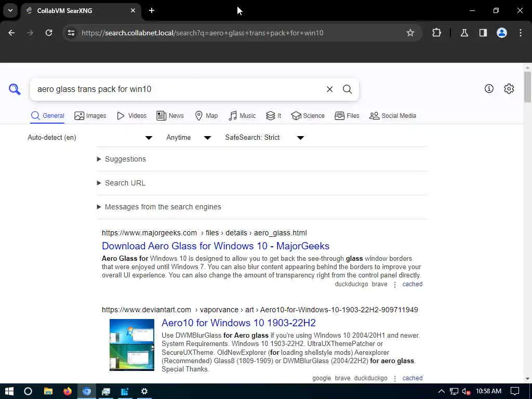Open the Chrome profile avatar
The width and height of the screenshot is (532, 399).
(502, 33)
